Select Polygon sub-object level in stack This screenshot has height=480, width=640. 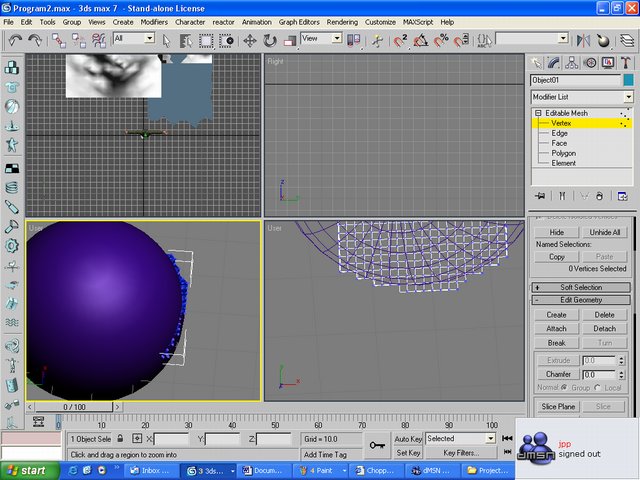pyautogui.click(x=564, y=153)
